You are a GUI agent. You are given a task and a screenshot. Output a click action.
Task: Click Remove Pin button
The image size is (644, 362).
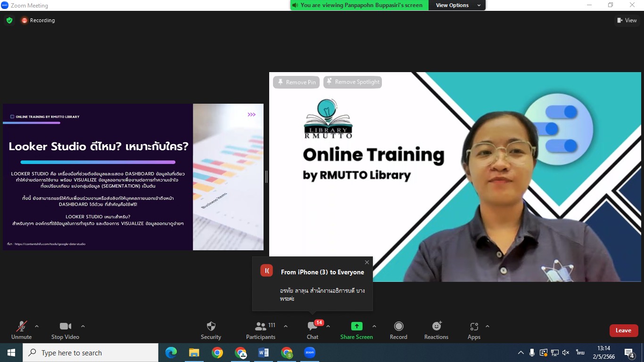coord(296,82)
